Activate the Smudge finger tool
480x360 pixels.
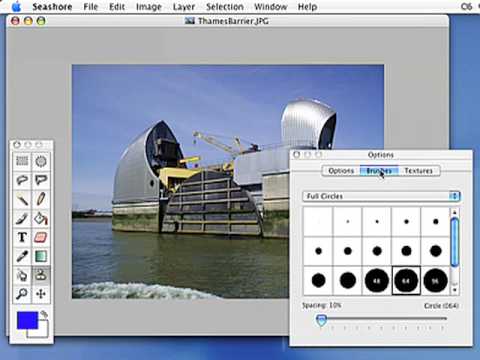point(22,275)
